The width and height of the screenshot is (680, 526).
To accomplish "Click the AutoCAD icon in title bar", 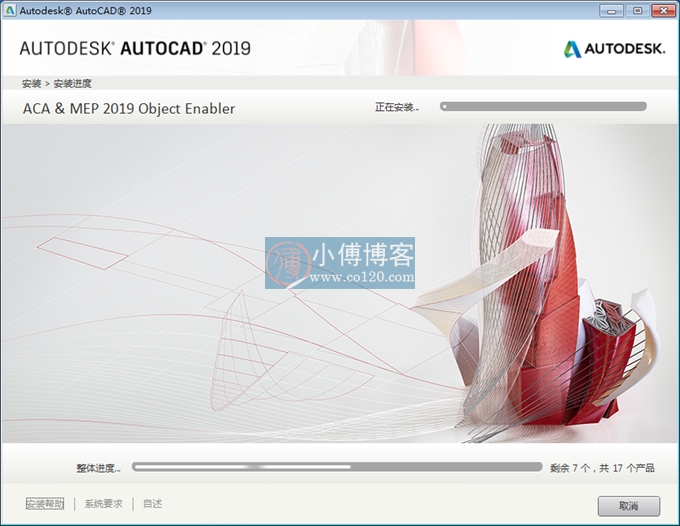I will click(x=10, y=10).
